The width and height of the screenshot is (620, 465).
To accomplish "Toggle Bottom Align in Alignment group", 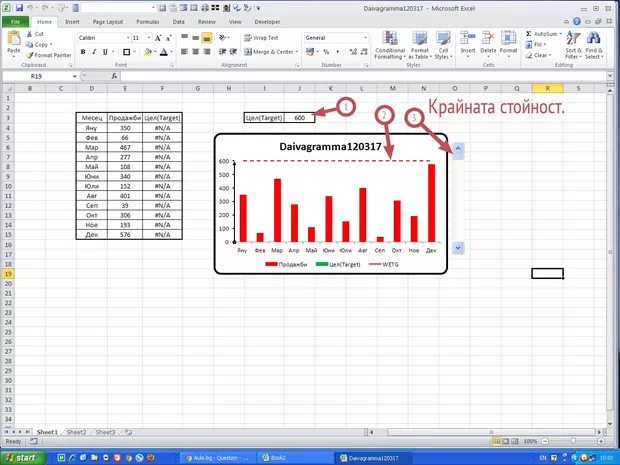I will [206, 38].
